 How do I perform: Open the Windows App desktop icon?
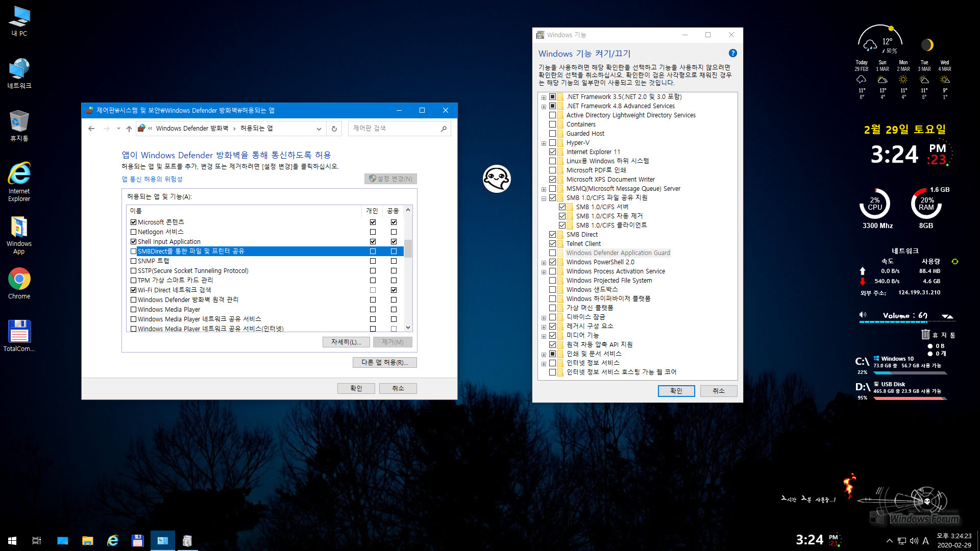click(19, 235)
